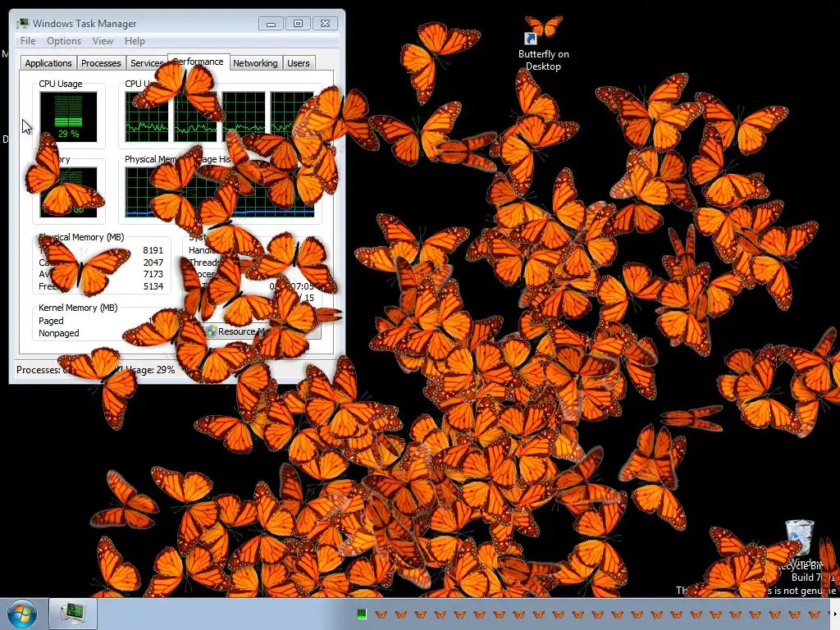Open the Windows Start orb
Screen dimensions: 840x630
[21, 614]
